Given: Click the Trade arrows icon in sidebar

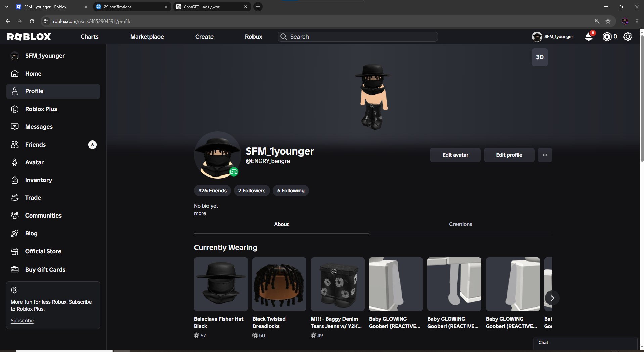Looking at the screenshot, I should [15, 198].
